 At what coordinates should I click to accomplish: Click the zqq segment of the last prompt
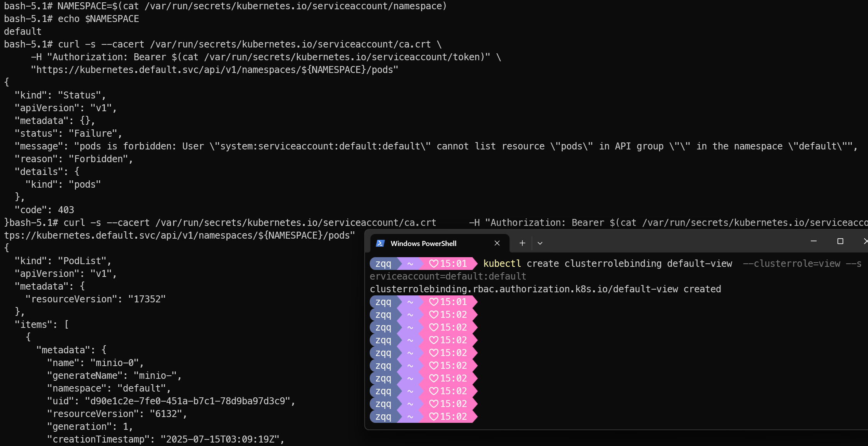tap(383, 417)
